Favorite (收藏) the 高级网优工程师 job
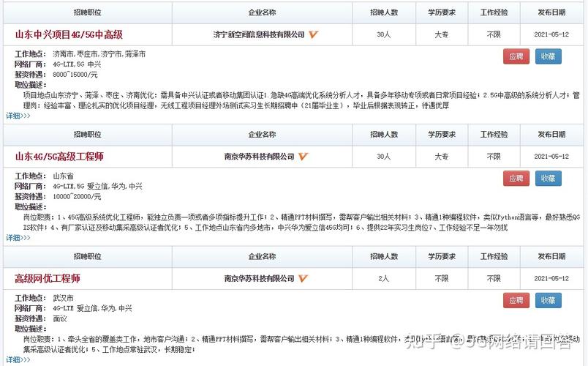 click(x=548, y=300)
